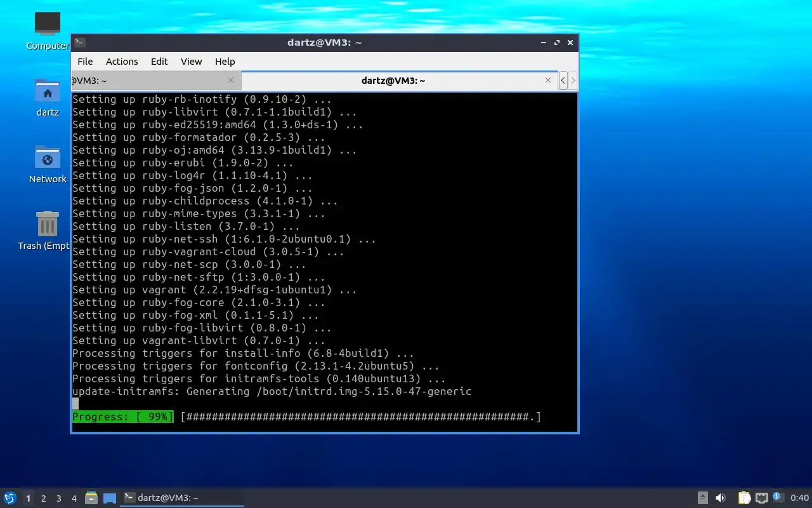Click the 'update-initramfs: Generating' line
Image resolution: width=812 pixels, height=508 pixels.
272,391
